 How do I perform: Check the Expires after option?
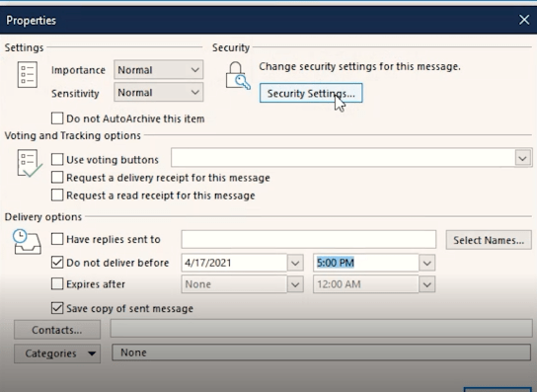point(57,283)
